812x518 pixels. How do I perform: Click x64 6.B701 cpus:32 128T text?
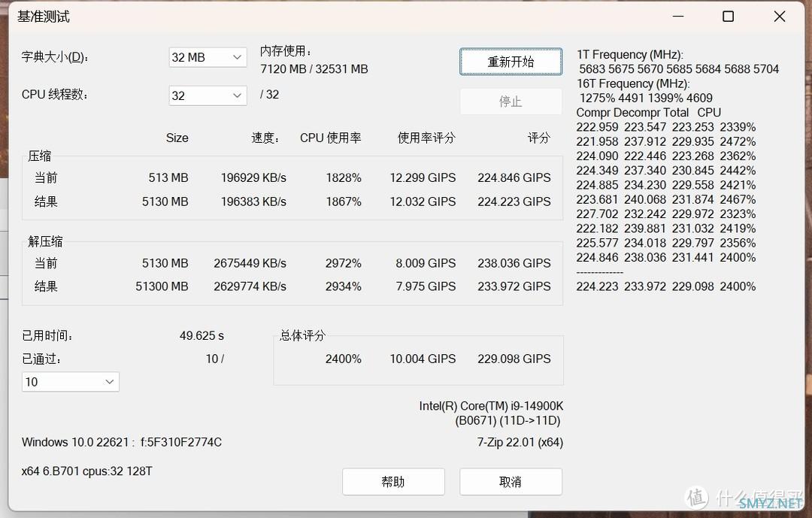[x=87, y=471]
